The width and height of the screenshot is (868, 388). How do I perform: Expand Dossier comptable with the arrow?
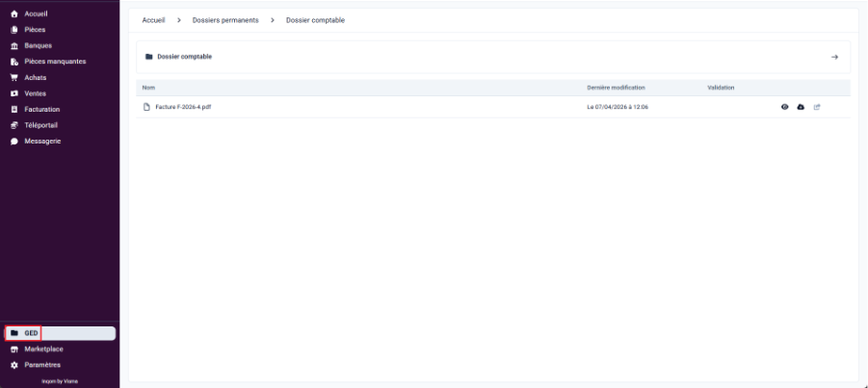click(x=834, y=57)
